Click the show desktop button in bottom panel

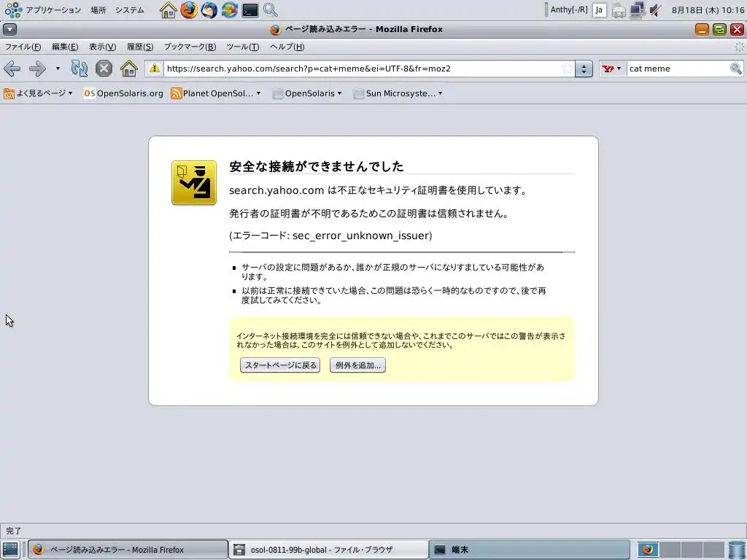point(10,550)
